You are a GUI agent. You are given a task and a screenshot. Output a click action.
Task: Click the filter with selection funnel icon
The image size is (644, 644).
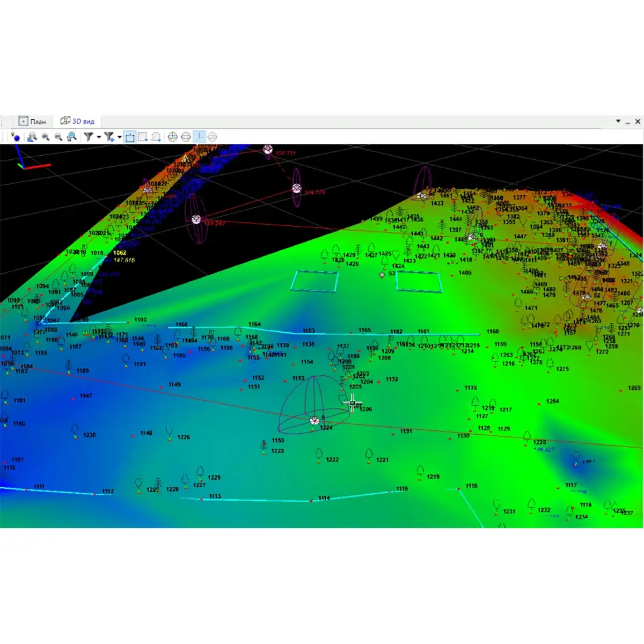tap(109, 137)
